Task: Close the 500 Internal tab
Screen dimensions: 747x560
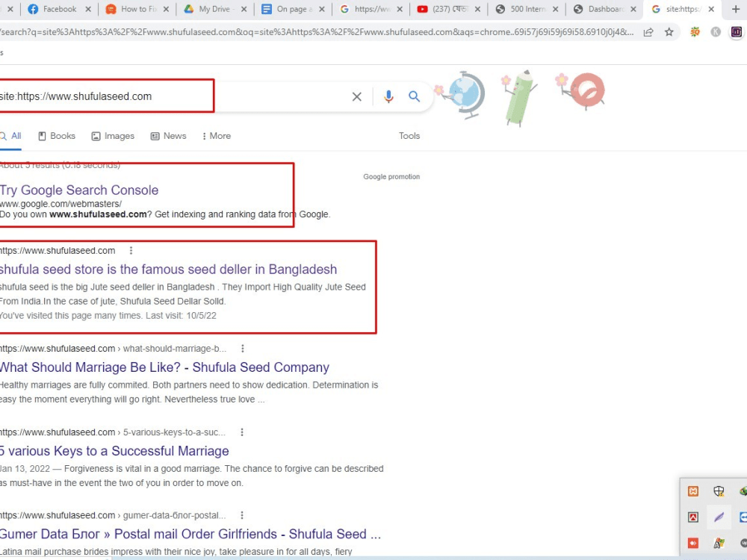Action: click(556, 9)
